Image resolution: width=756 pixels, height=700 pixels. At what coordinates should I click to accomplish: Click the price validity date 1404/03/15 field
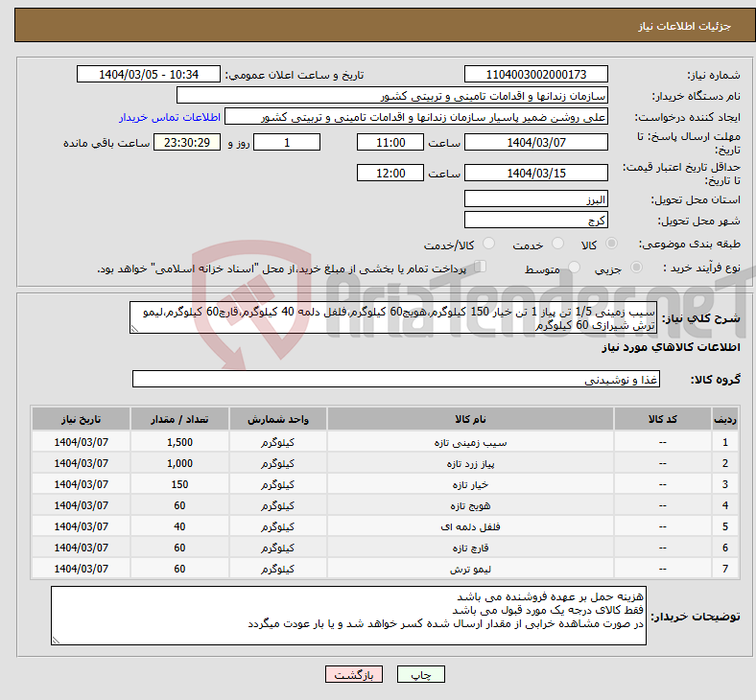pos(535,173)
